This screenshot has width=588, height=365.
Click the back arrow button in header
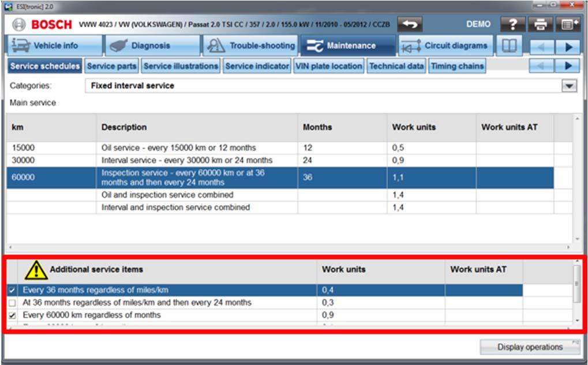[410, 25]
